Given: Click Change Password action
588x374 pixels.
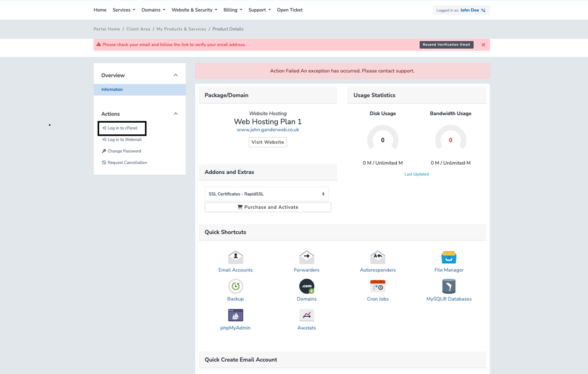Looking at the screenshot, I should tap(122, 151).
